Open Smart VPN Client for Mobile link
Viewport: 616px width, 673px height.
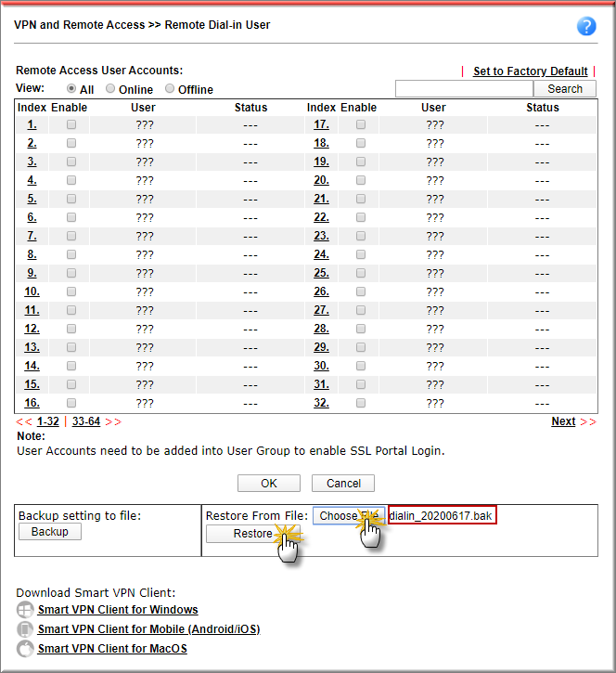[148, 629]
